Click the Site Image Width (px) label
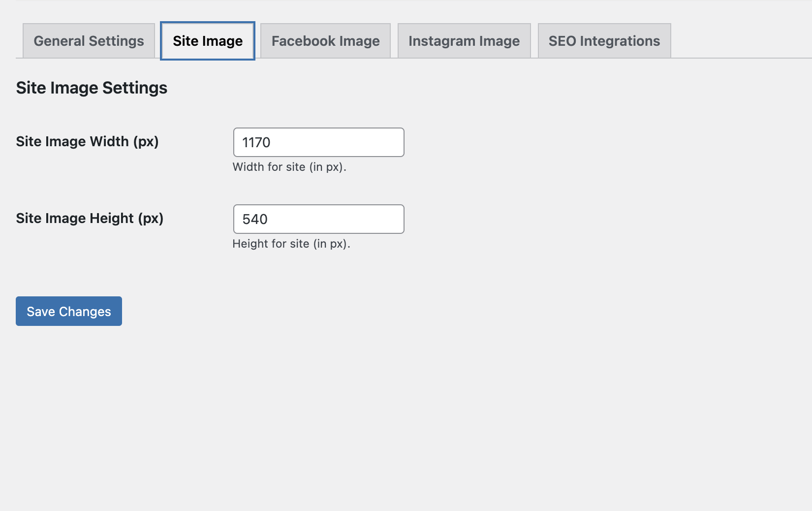The image size is (812, 511). tap(87, 141)
